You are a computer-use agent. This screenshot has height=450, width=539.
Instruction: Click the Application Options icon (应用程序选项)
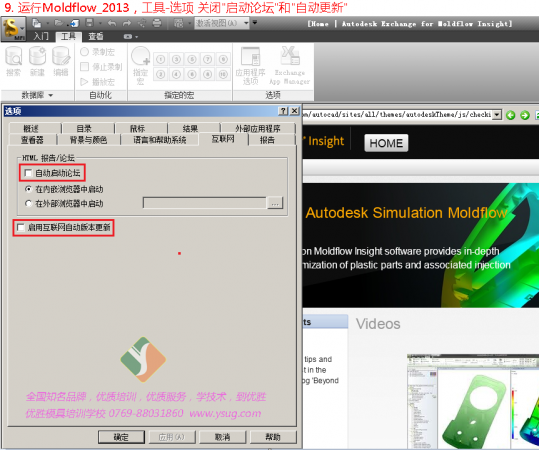coord(251,66)
